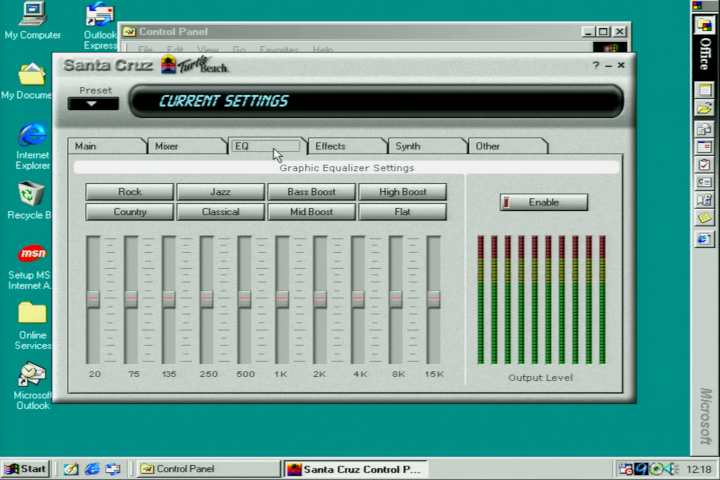Click the Task Scheduler tray icon
The height and width of the screenshot is (480, 720).
click(x=625, y=469)
